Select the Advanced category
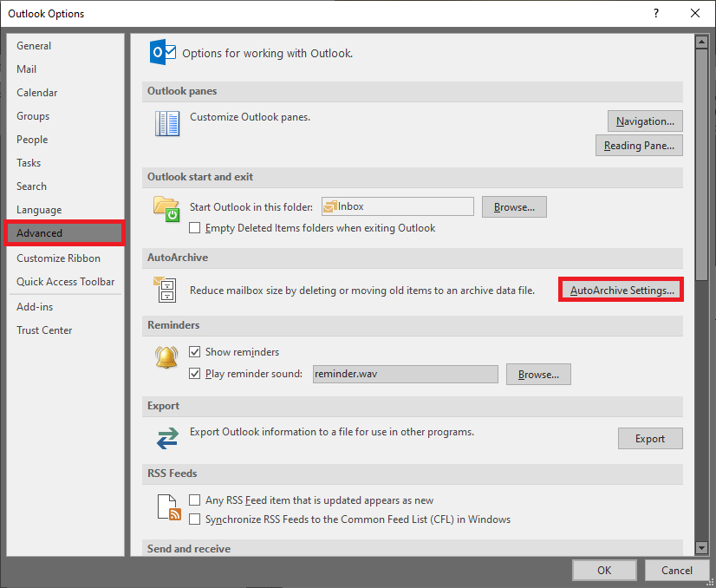Image resolution: width=716 pixels, height=588 pixels. (x=65, y=233)
